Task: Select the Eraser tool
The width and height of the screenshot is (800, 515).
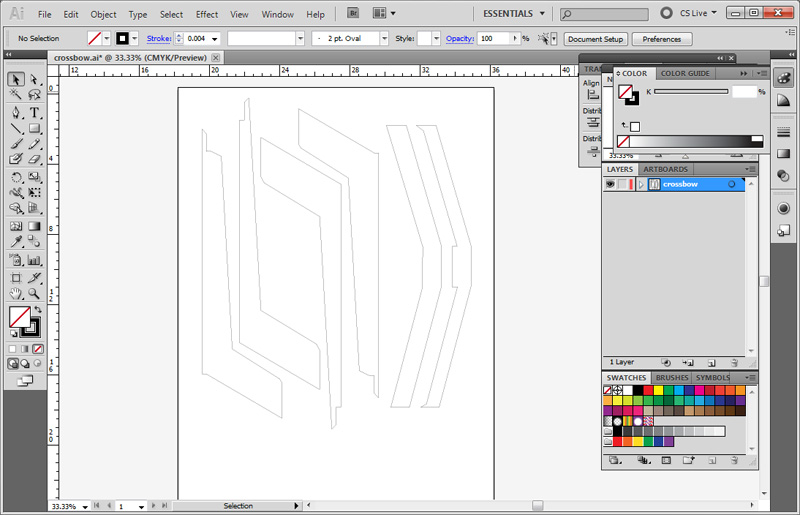Action: [34, 159]
